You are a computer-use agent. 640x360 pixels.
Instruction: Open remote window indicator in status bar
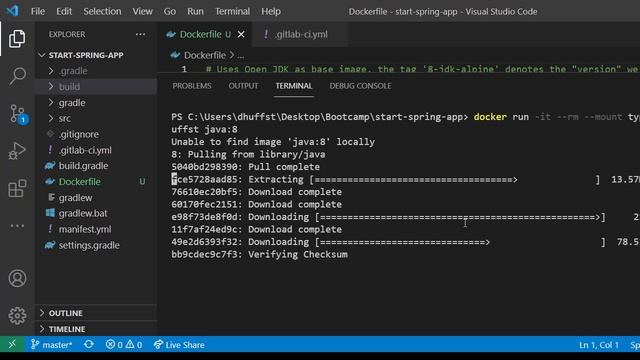click(x=12, y=344)
